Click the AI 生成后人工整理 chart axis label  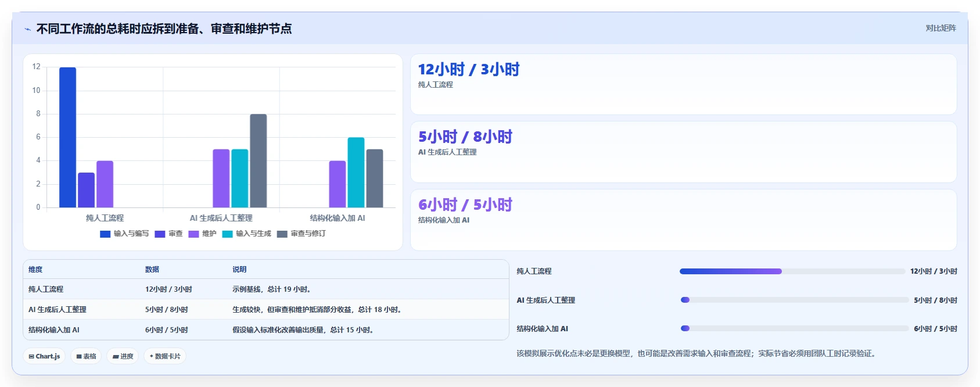tap(221, 218)
